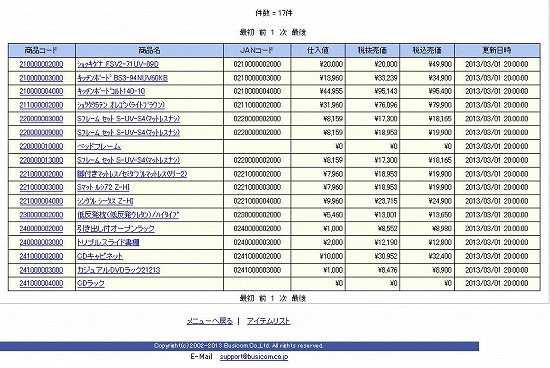This screenshot has height=368, width=550.
Task: Click 次 in the top pagination
Action: (x=283, y=33)
